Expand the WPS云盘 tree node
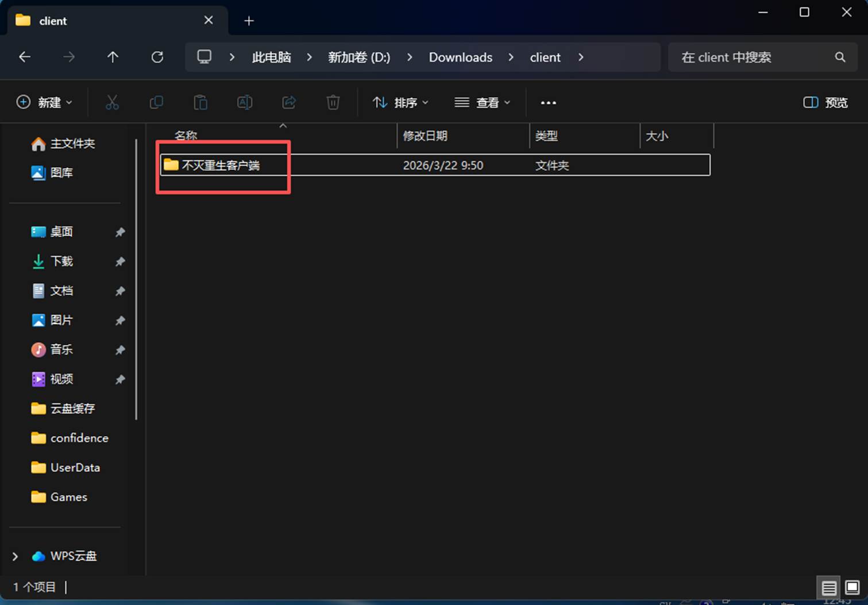 click(16, 556)
